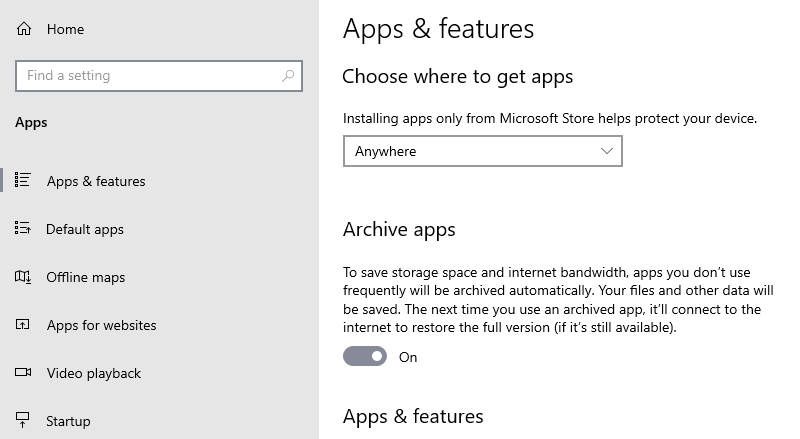Image resolution: width=800 pixels, height=439 pixels.
Task: Open the Anywhere app source dropdown
Action: [x=483, y=151]
